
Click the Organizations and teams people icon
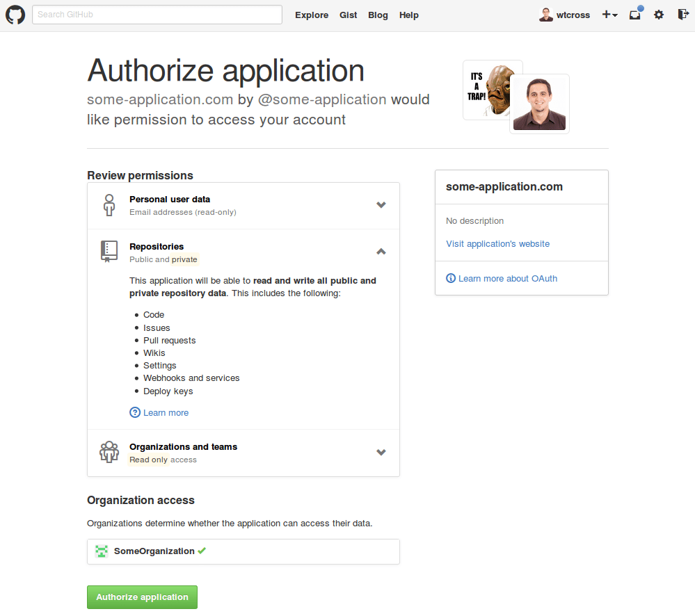click(109, 452)
